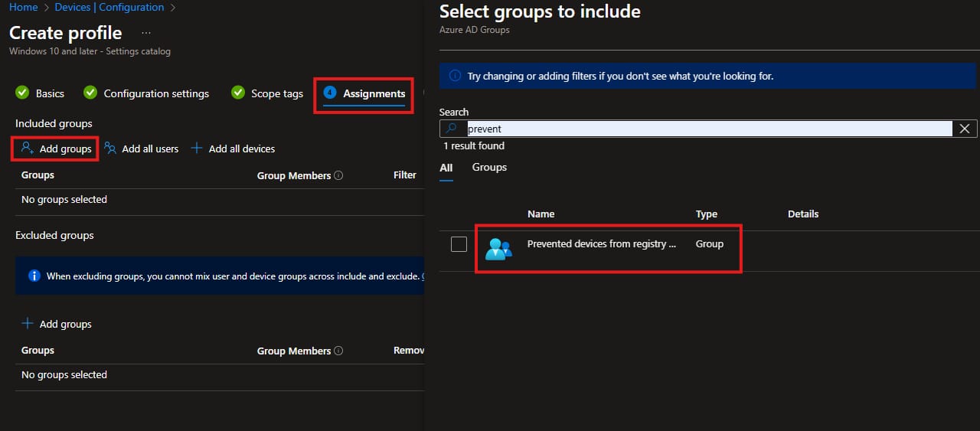Go to the Basics step
Image resolution: width=980 pixels, height=431 pixels.
click(50, 93)
